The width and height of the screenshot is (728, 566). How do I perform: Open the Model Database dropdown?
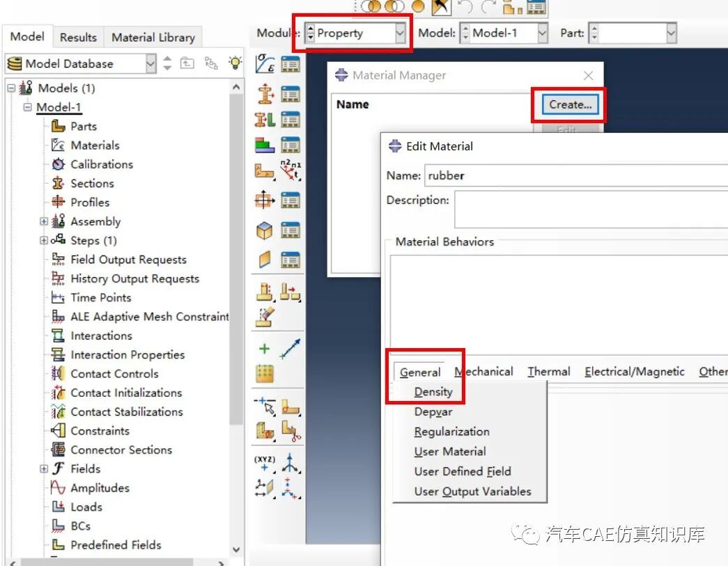coord(81,63)
